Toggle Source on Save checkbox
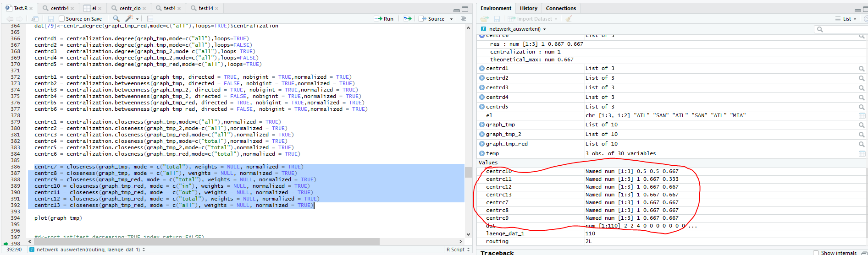The image size is (868, 255). pos(61,19)
